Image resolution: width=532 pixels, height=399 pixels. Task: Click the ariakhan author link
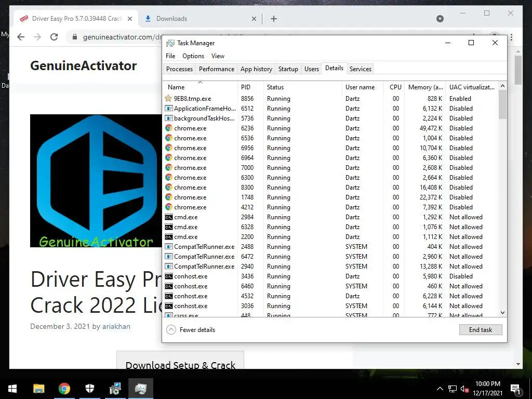116,326
